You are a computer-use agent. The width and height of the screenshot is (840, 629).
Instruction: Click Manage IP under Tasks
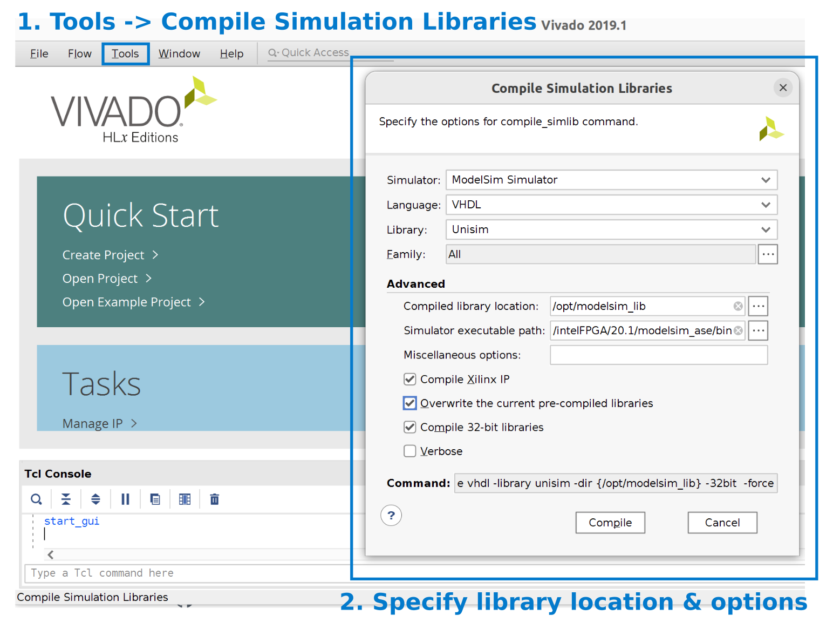[x=92, y=424]
